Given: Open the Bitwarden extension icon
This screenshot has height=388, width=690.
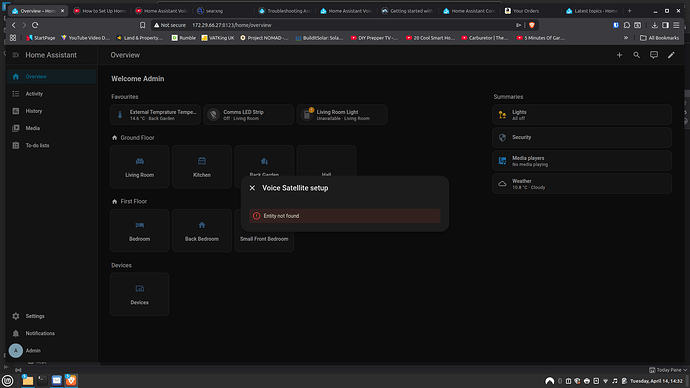Looking at the screenshot, I should click(x=616, y=25).
